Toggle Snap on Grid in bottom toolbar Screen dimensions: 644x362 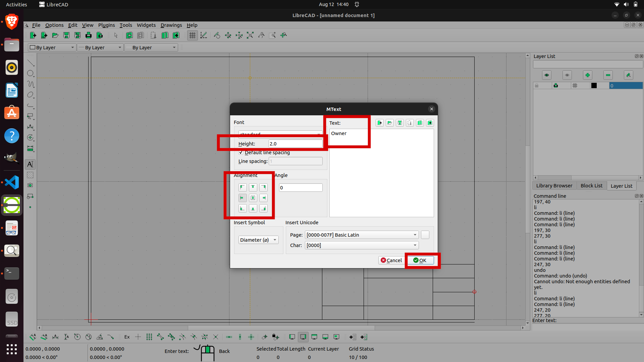click(149, 337)
